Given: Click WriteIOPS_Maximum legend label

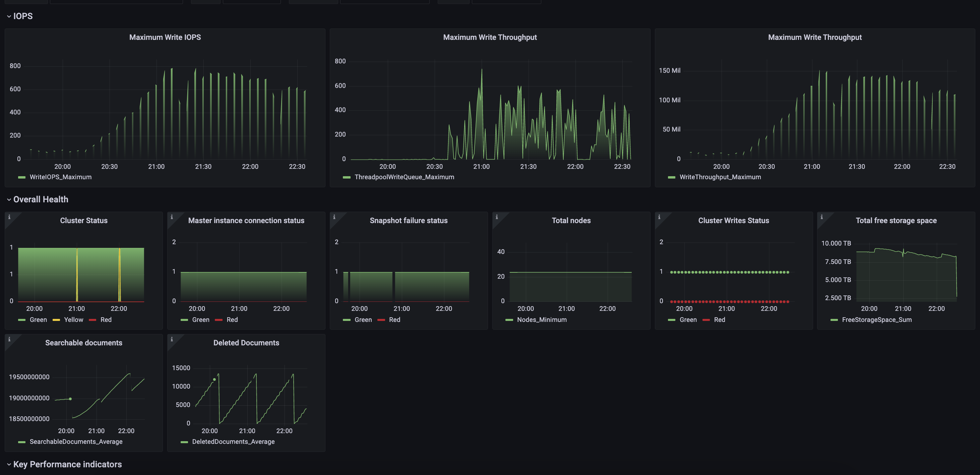Looking at the screenshot, I should click(60, 177).
